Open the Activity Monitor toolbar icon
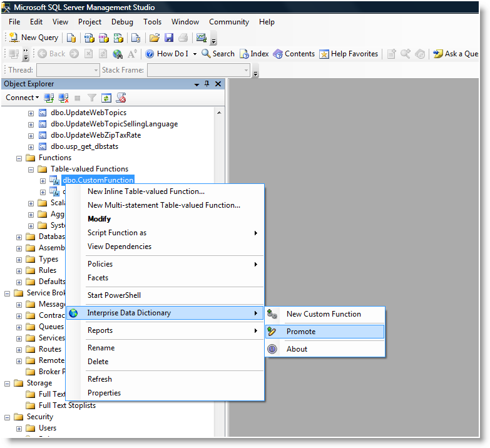490x448 pixels. pos(201,38)
